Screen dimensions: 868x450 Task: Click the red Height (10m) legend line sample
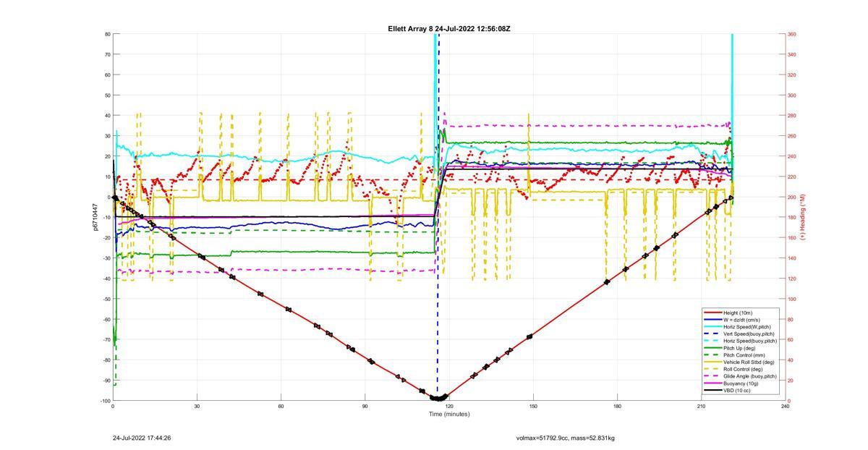(x=712, y=313)
